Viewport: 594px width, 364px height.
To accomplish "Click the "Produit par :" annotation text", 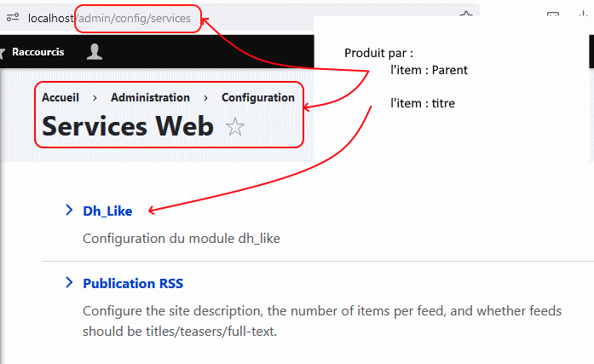I will (378, 53).
